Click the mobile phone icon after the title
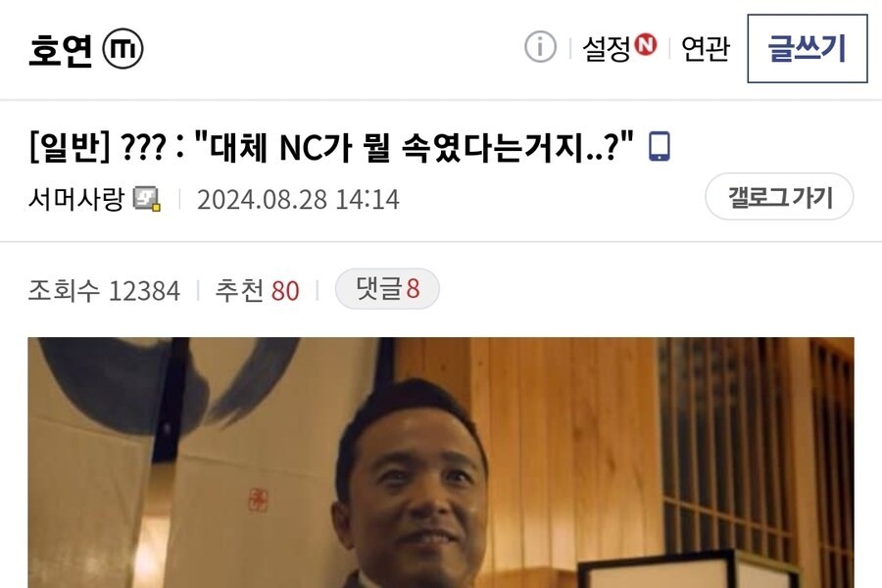 tap(660, 146)
